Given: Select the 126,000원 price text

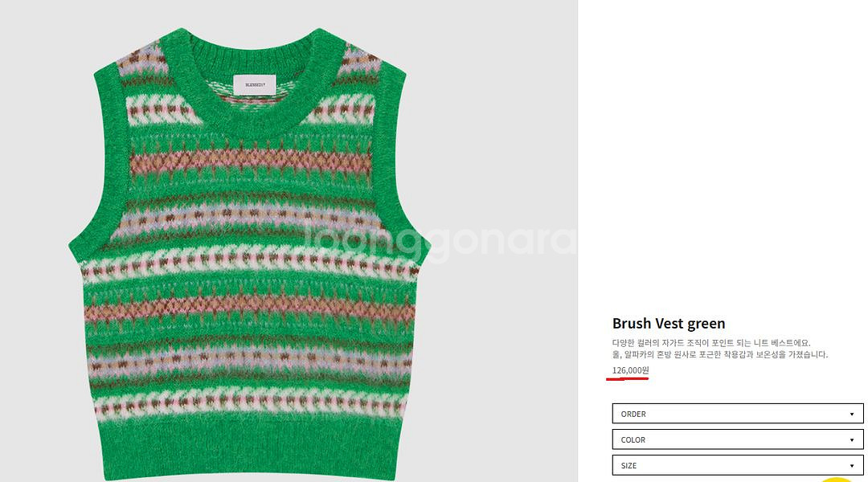Looking at the screenshot, I should click(x=631, y=370).
